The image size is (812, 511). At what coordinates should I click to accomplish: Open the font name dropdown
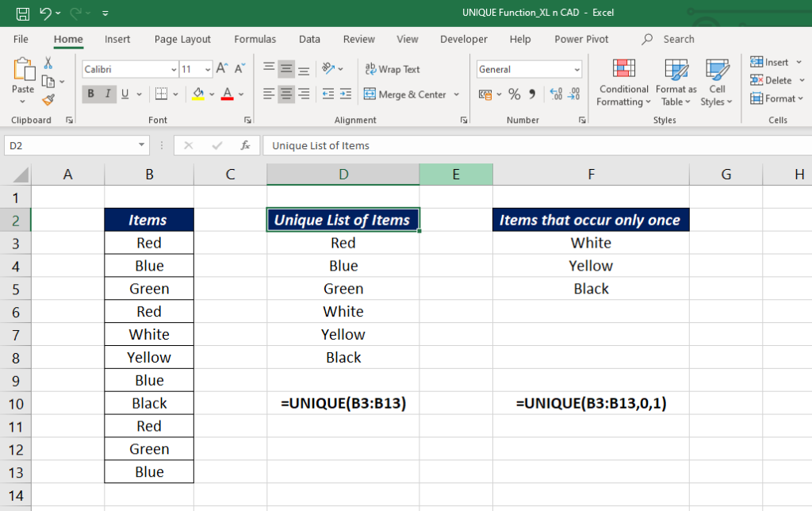point(174,69)
